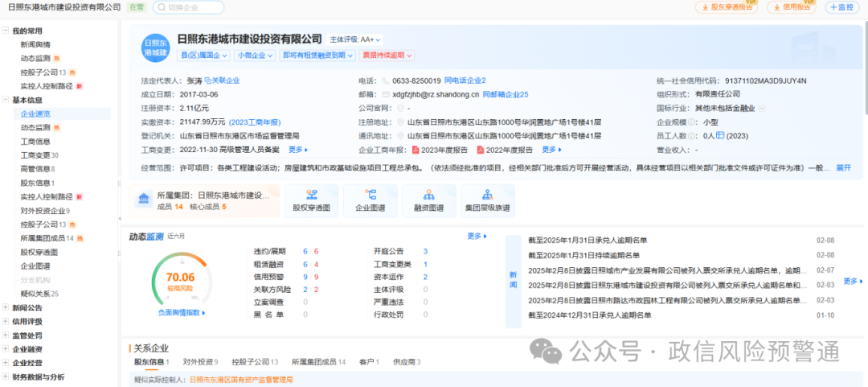This screenshot has width=868, height=387.
Task: Expand the 财务数据与分析 tree section
Action: [x=5, y=377]
